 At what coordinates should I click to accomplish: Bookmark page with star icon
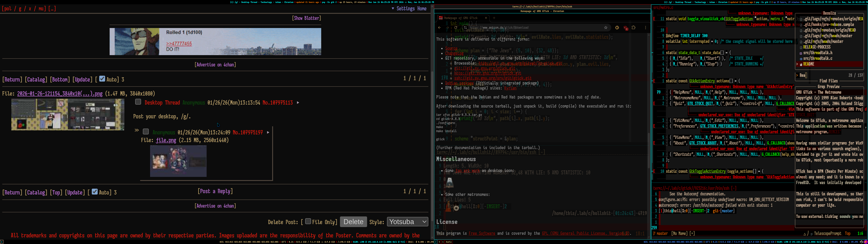[x=606, y=28]
